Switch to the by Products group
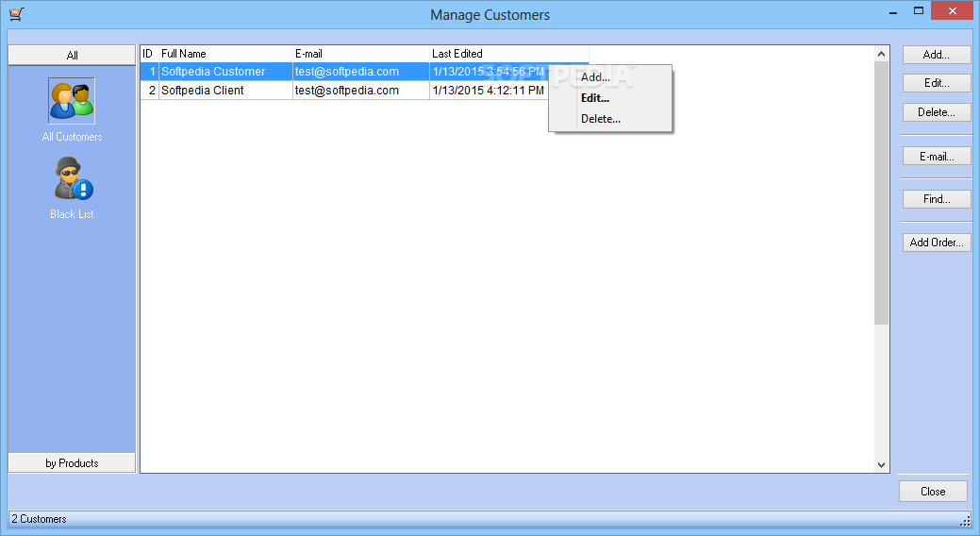Screen dimensions: 980x536 coord(72,462)
